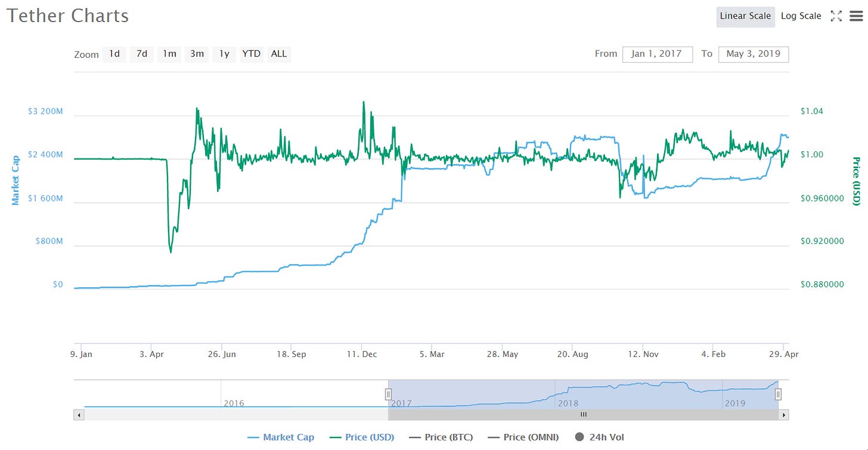The width and height of the screenshot is (868, 450).
Task: Click the navigator horizontal scrollbar thumb
Action: (x=584, y=414)
